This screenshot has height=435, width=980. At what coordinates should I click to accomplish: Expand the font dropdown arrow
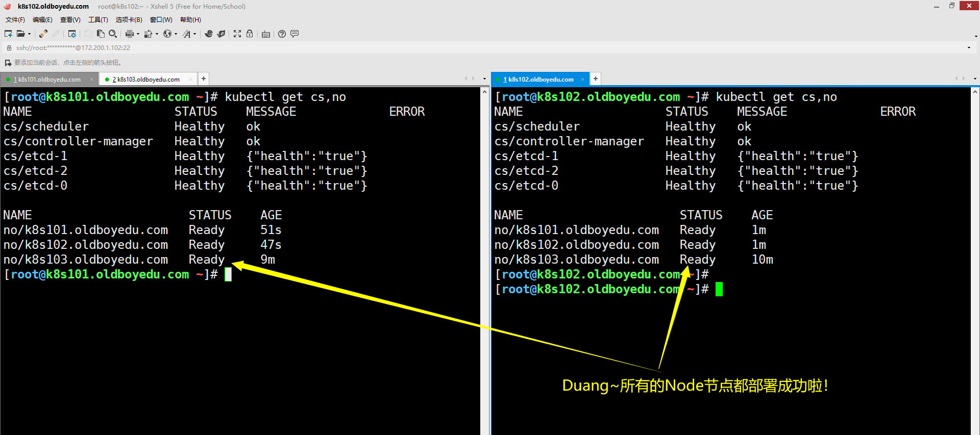(x=194, y=34)
